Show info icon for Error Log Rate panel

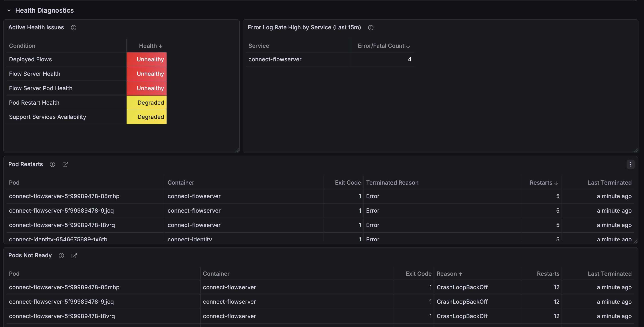pyautogui.click(x=371, y=28)
